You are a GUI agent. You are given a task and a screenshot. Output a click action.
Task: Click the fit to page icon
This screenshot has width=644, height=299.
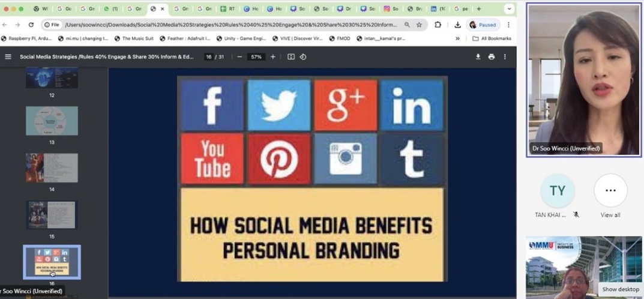[290, 56]
